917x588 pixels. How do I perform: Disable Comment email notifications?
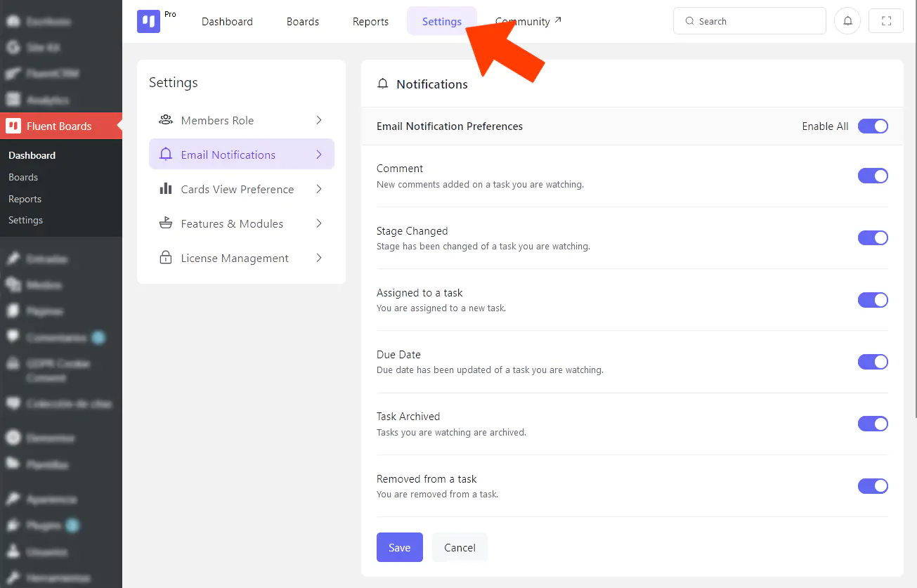(x=873, y=176)
